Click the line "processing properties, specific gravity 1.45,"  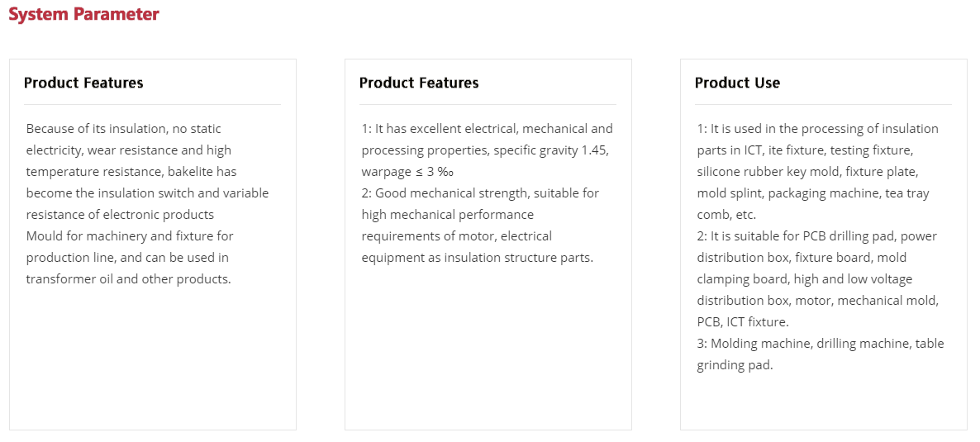(486, 150)
